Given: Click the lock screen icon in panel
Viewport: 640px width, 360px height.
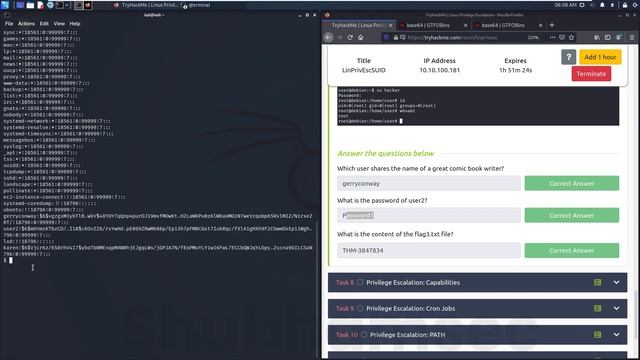Looking at the screenshot, I should click(624, 5).
